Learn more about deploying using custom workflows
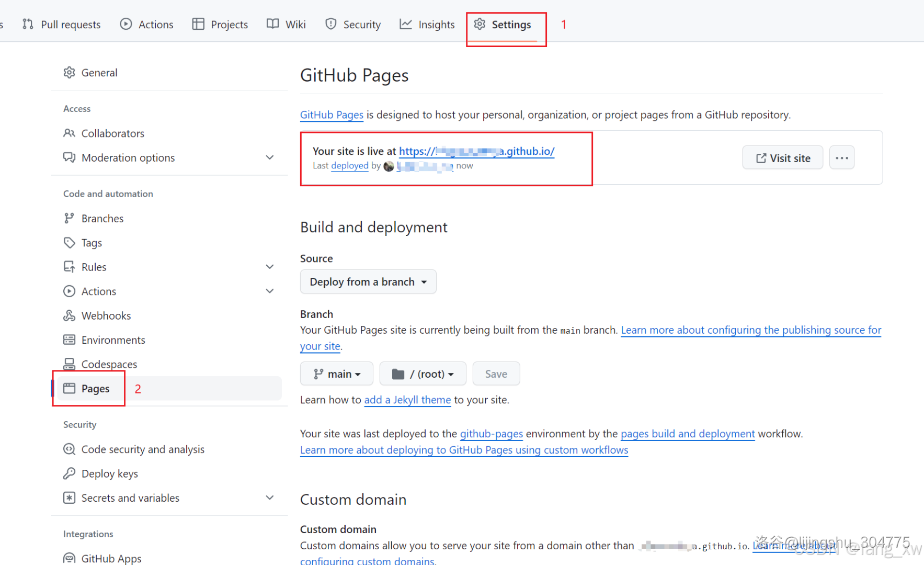The image size is (924, 565). (464, 450)
